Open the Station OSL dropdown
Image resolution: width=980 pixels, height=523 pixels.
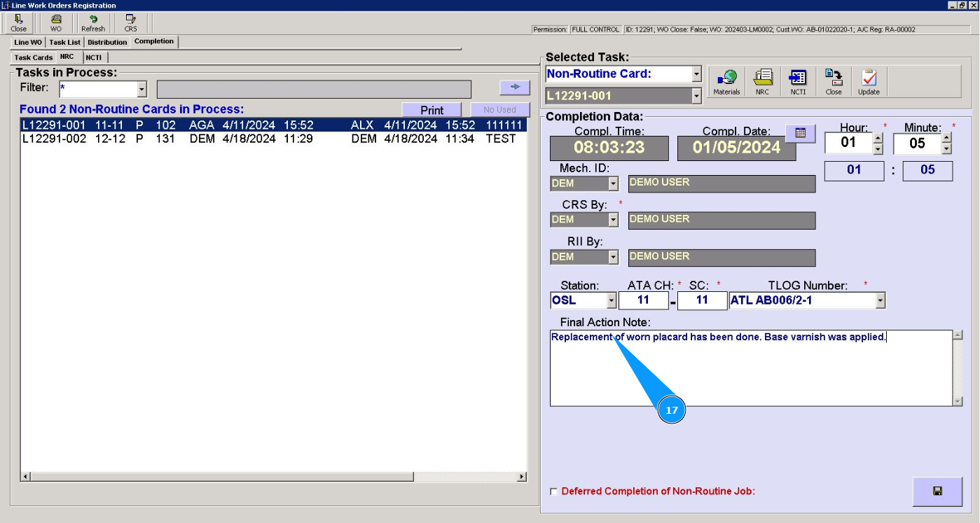[612, 300]
